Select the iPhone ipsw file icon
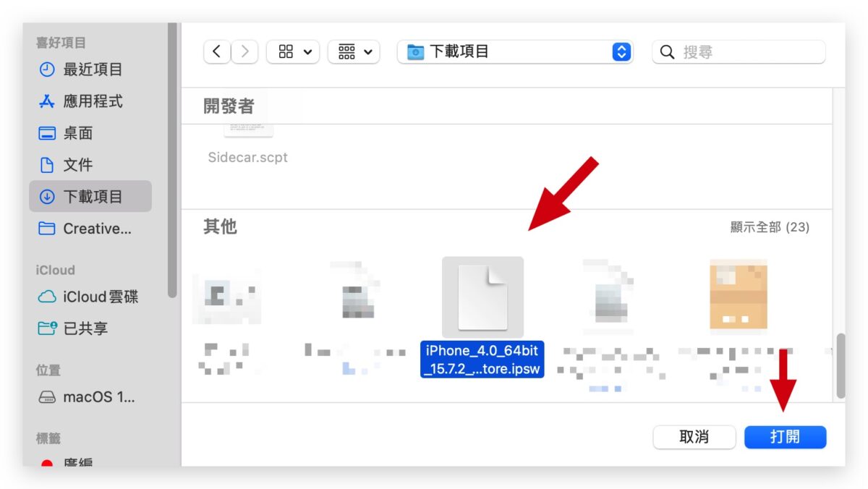The width and height of the screenshot is (868, 489). tap(482, 297)
